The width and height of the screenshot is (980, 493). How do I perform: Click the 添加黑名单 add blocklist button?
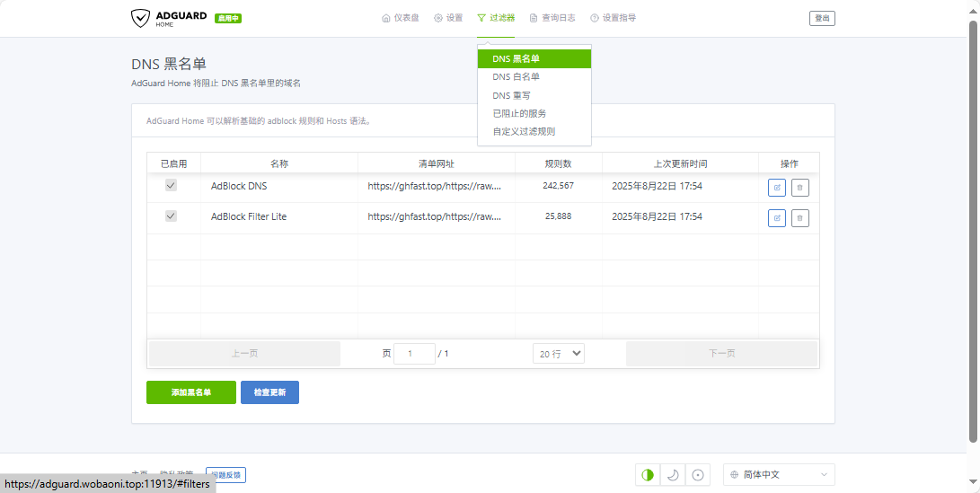pos(191,392)
